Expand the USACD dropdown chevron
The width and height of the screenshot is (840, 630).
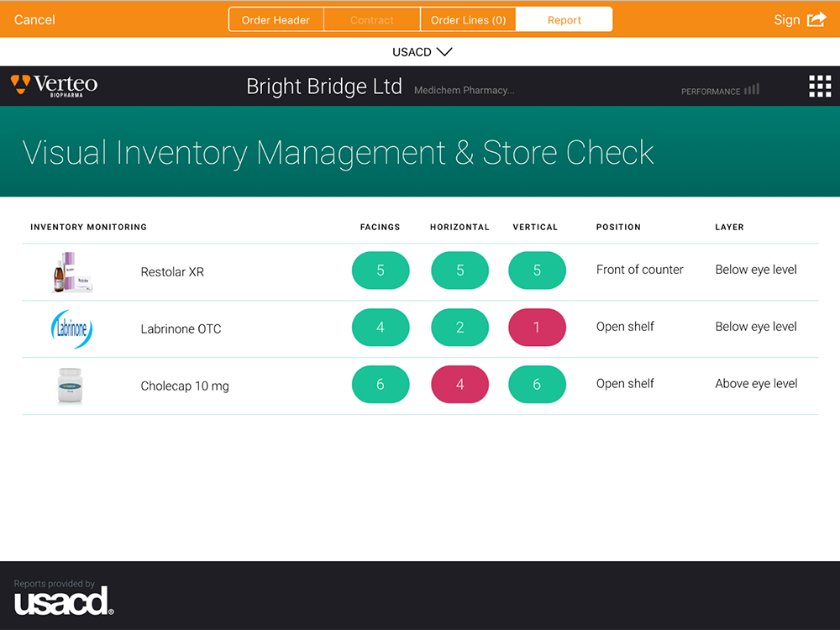tap(444, 52)
